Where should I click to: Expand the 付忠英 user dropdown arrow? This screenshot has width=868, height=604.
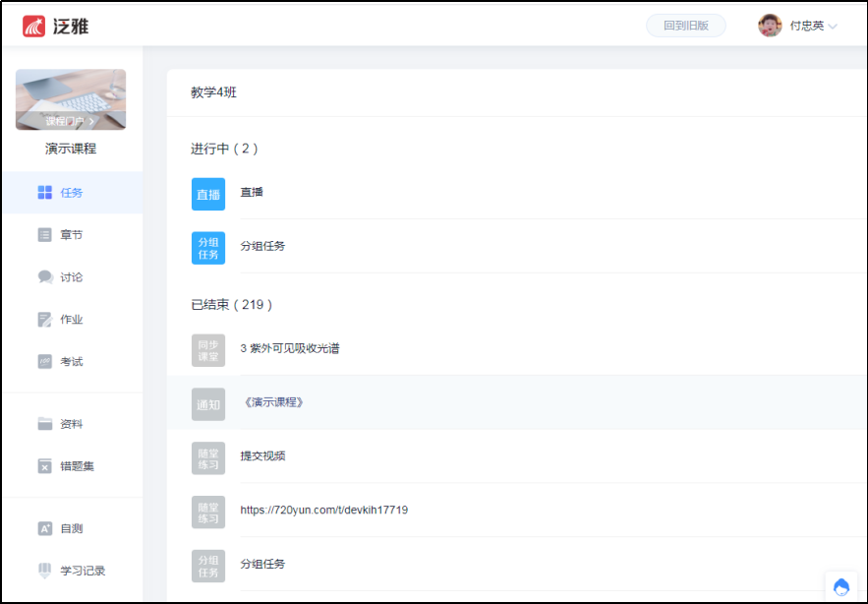tap(833, 27)
